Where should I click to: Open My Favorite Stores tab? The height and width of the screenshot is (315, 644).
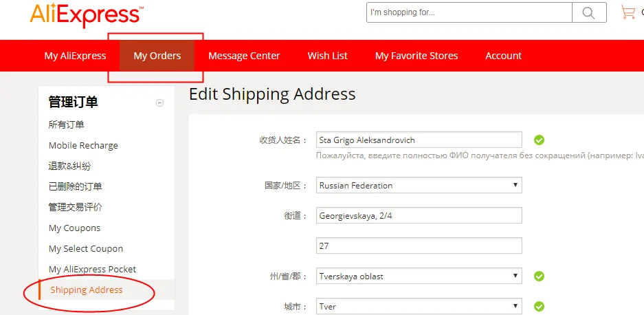click(x=417, y=56)
